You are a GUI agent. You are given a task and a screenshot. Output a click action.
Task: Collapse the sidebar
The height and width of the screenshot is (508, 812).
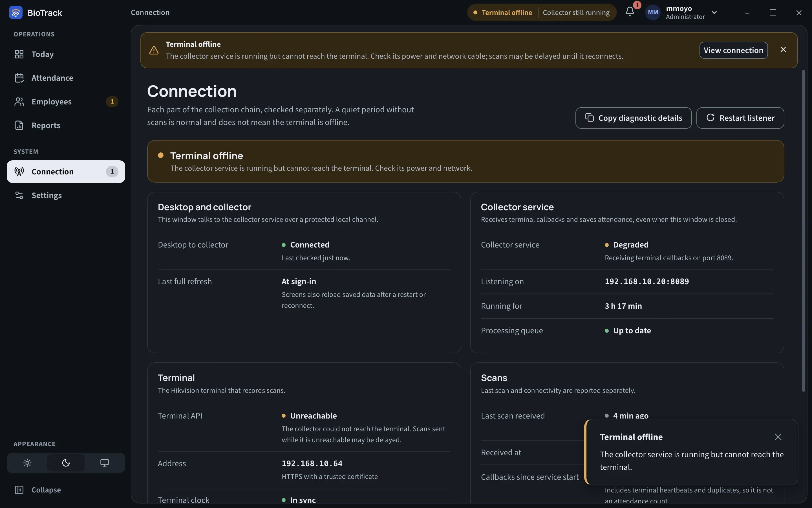(x=66, y=490)
